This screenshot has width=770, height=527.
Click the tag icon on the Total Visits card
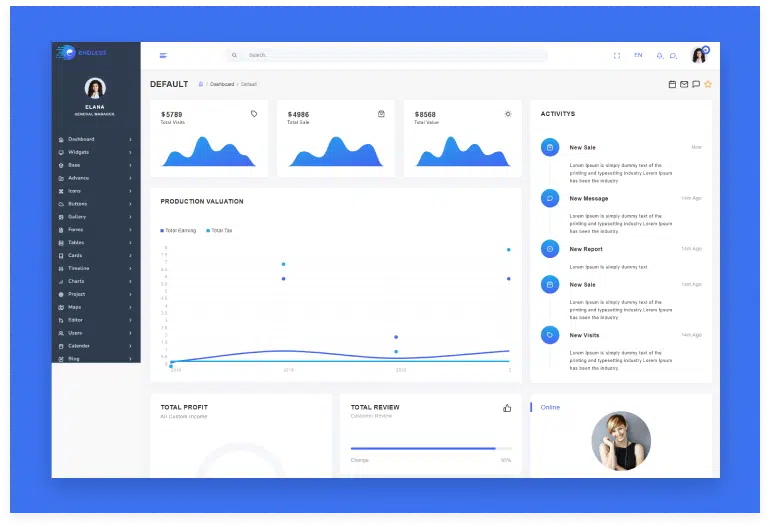click(254, 114)
